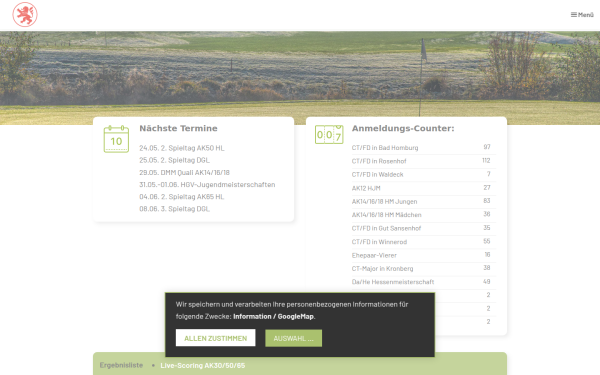Select CT/FD in Rosenhof row
600x375 pixels.
(x=424, y=161)
